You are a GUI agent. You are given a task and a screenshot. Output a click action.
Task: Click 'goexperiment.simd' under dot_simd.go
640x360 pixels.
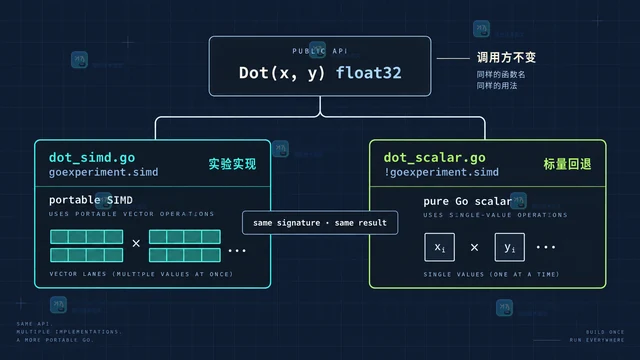(x=103, y=172)
